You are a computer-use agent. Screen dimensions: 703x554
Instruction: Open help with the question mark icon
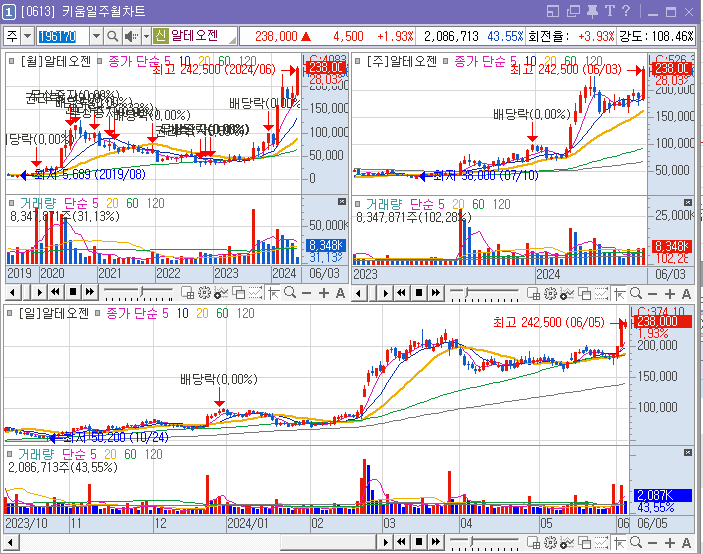click(626, 11)
